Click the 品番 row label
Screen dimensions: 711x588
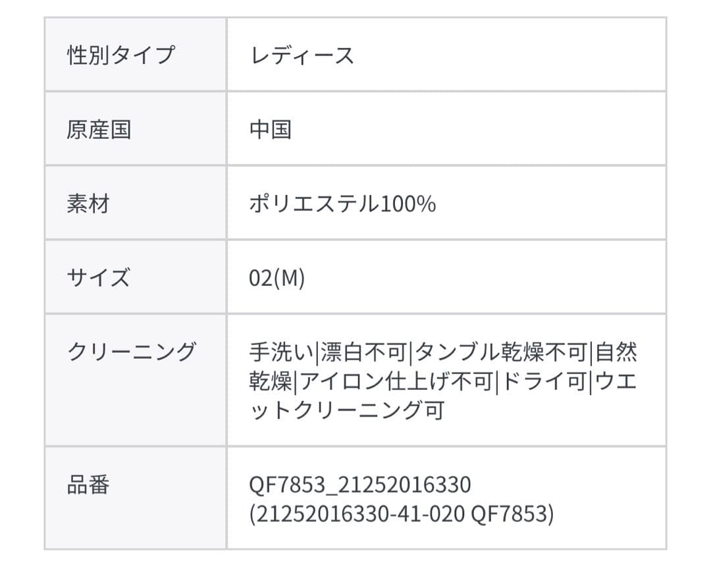(x=88, y=485)
